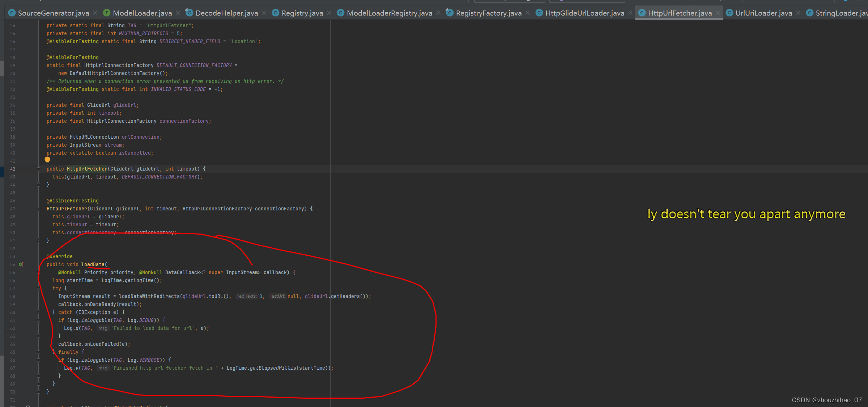Collapse the fold marker on line 47

[38, 209]
